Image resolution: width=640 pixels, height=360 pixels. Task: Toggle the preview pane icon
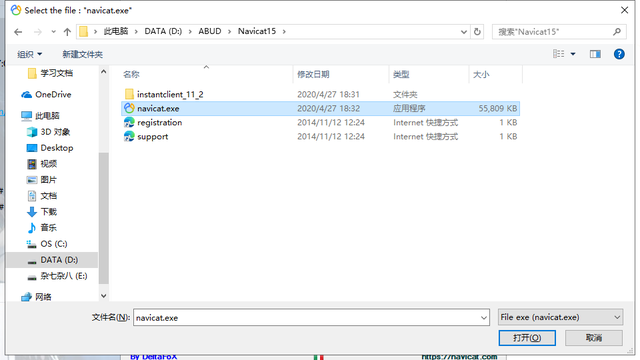[x=595, y=54]
